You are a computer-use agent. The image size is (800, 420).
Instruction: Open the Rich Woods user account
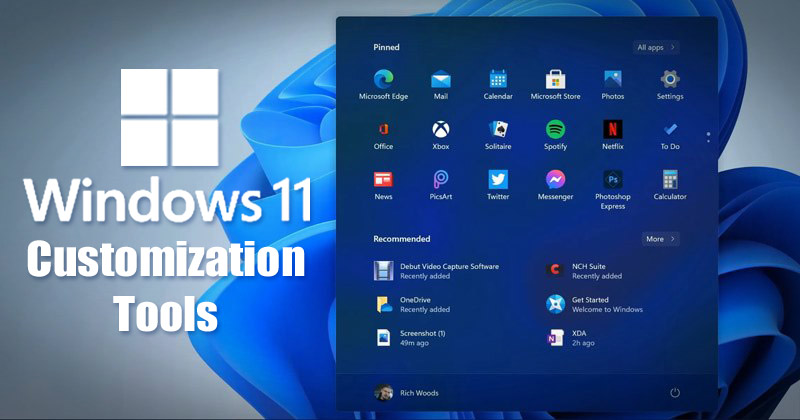click(x=407, y=392)
